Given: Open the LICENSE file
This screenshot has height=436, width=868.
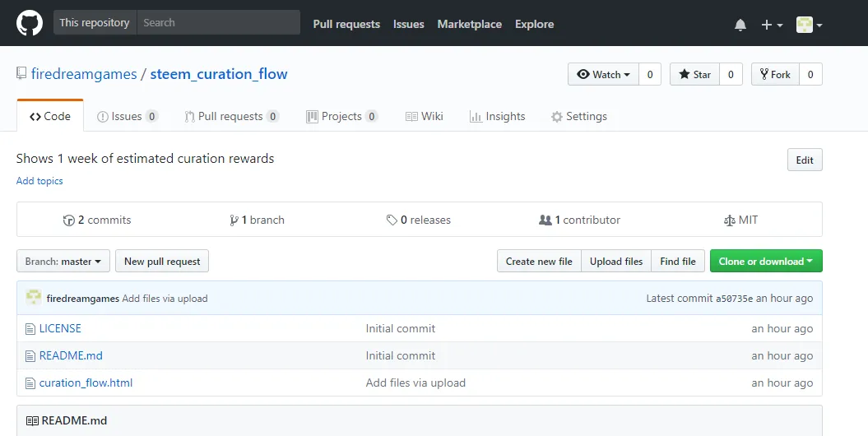Looking at the screenshot, I should click(60, 329).
